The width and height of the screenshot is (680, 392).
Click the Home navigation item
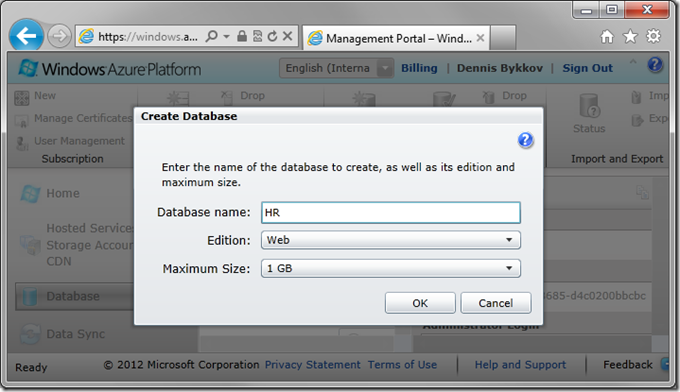63,193
